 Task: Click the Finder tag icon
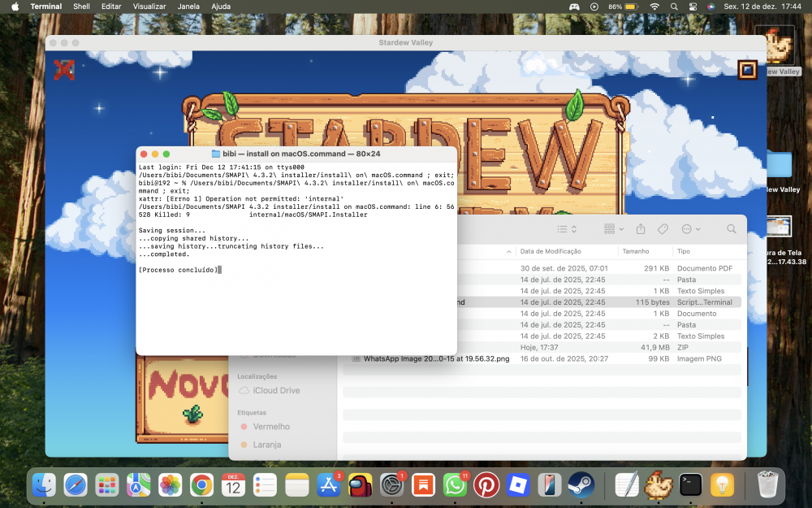click(663, 229)
